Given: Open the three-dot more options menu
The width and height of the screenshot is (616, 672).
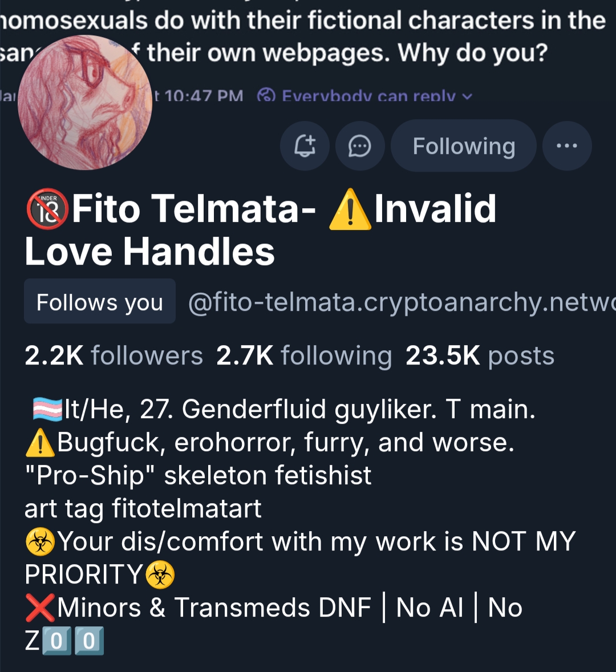Looking at the screenshot, I should pos(567,145).
